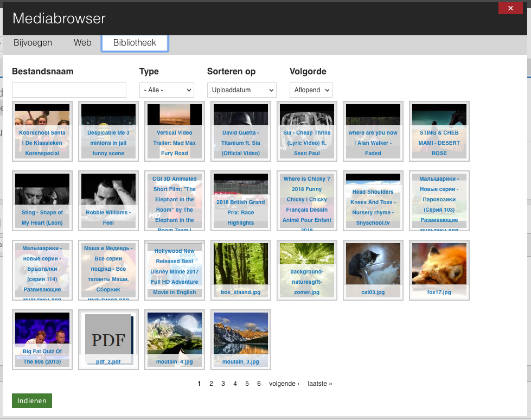The height and width of the screenshot is (420, 531).
Task: Click the moutain_4.jpg thumbnail
Action: coord(174,339)
